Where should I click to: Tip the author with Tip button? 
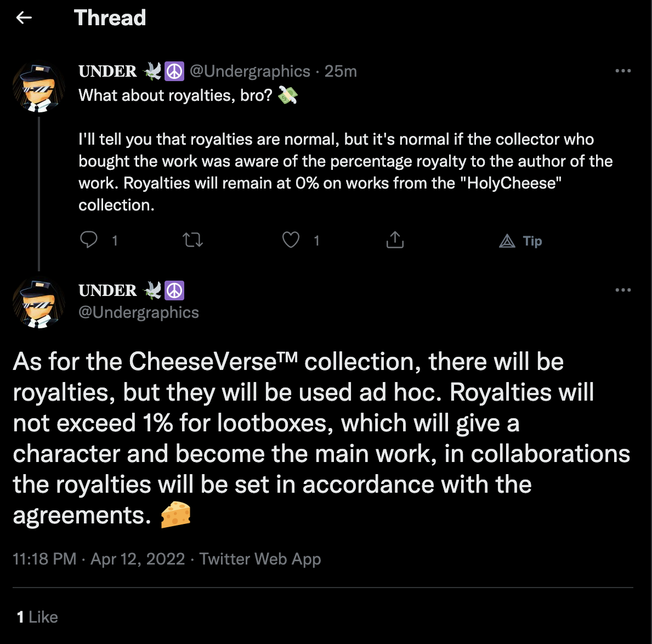tap(521, 241)
